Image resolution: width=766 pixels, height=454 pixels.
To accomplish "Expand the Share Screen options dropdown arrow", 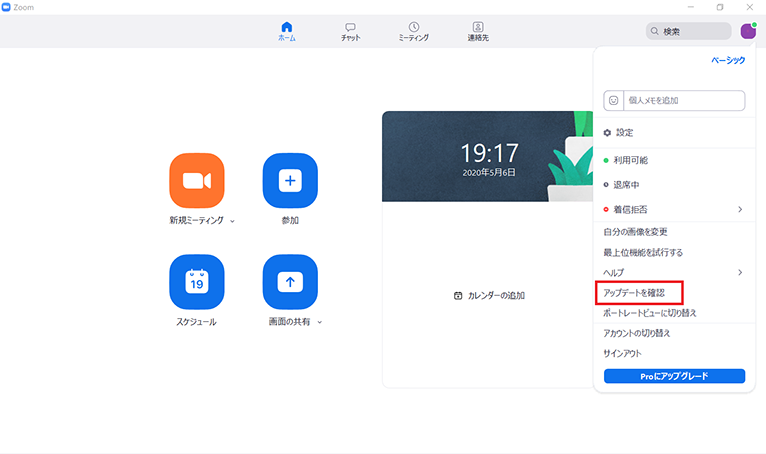I will 319,322.
